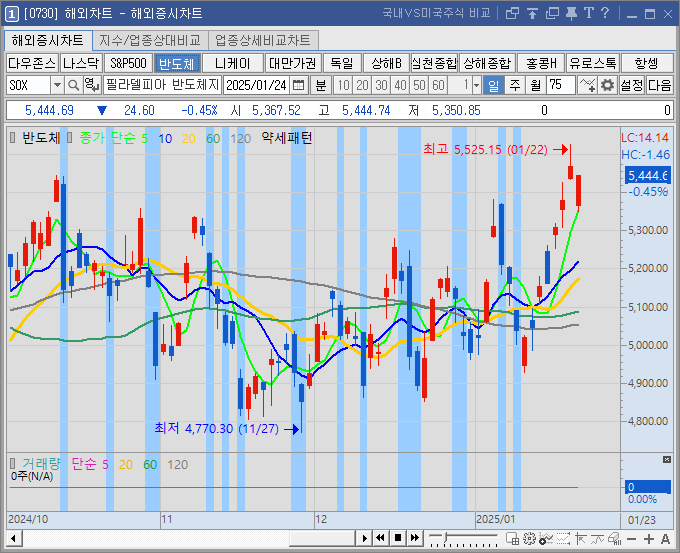
Task: Click the rewind double-arrow button
Action: point(380,538)
